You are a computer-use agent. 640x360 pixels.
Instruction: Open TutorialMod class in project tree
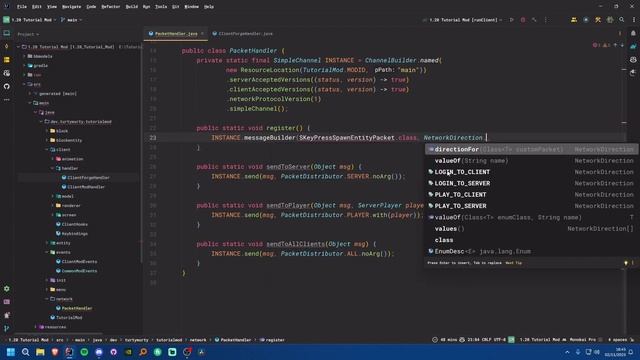pos(66,317)
